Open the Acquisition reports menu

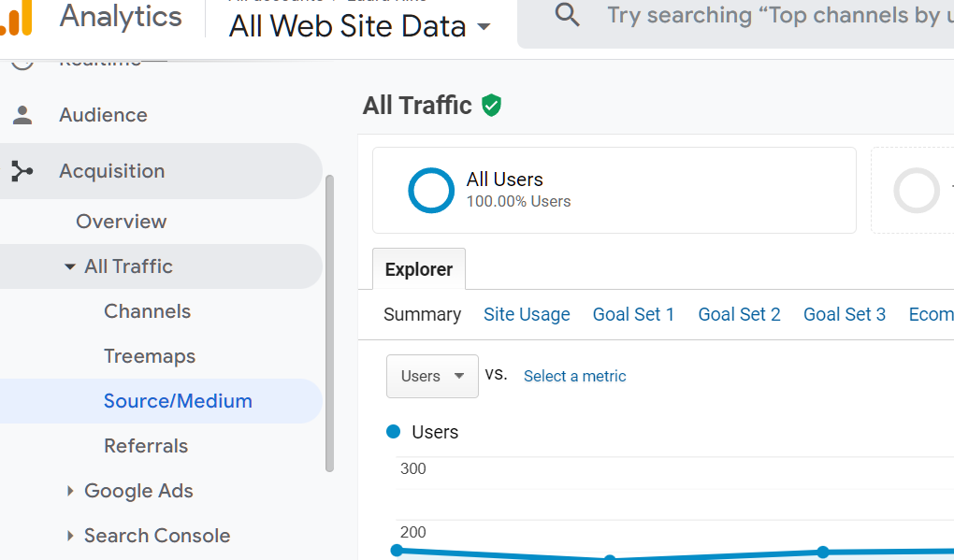[x=161, y=171]
